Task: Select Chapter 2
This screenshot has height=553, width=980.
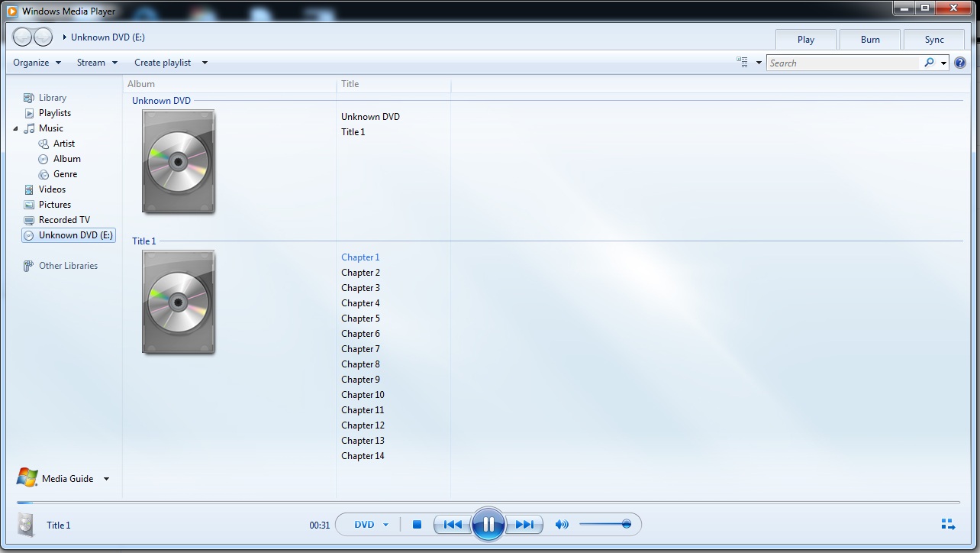Action: click(360, 273)
